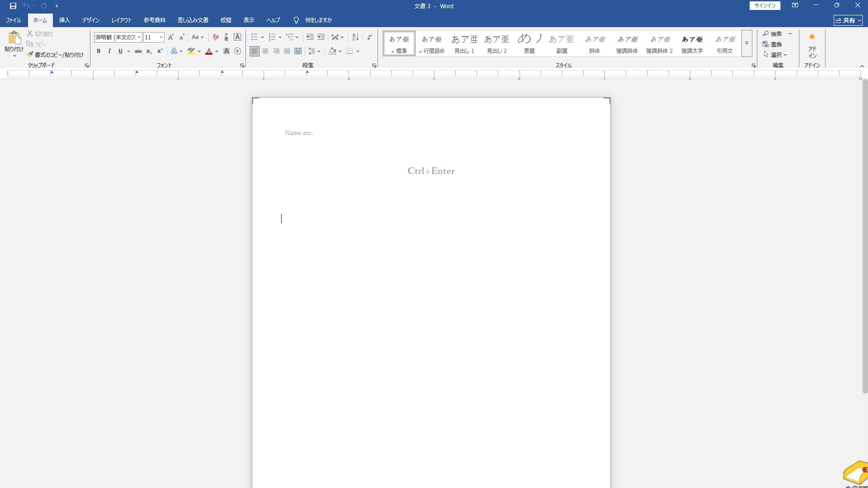Toggle italic formatting

(x=109, y=52)
